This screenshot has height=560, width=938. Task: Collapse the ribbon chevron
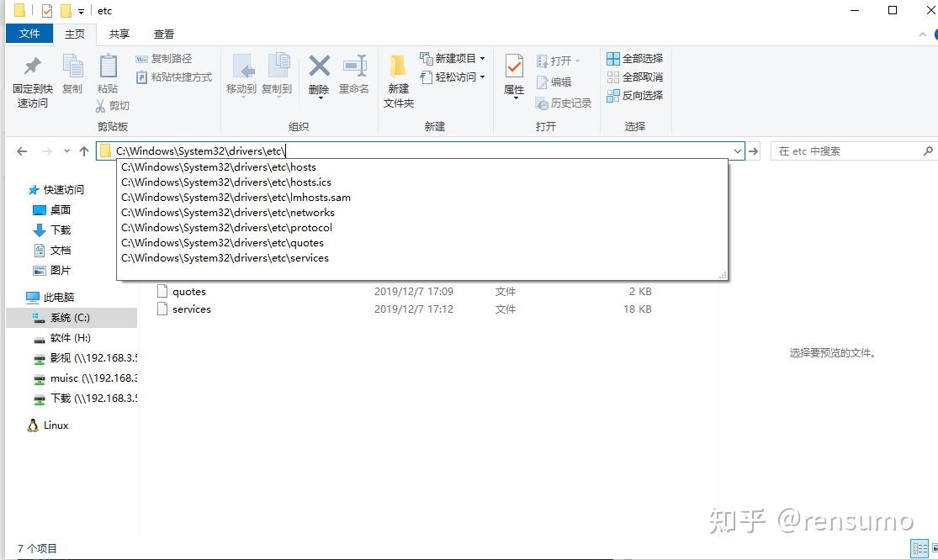coord(922,34)
